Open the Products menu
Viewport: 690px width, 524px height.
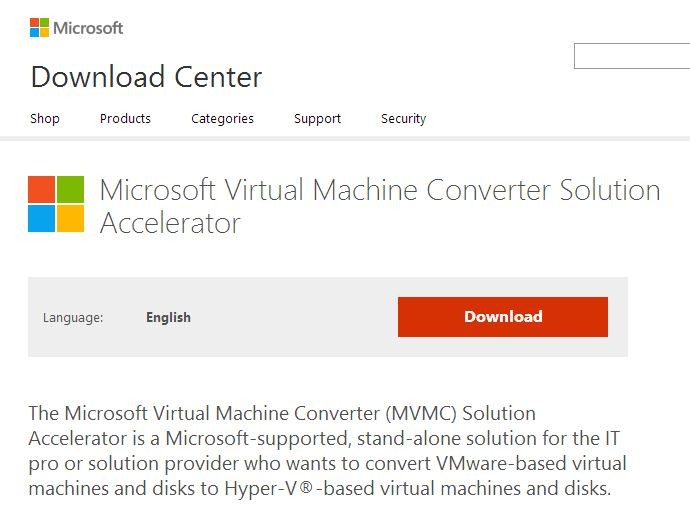point(125,118)
